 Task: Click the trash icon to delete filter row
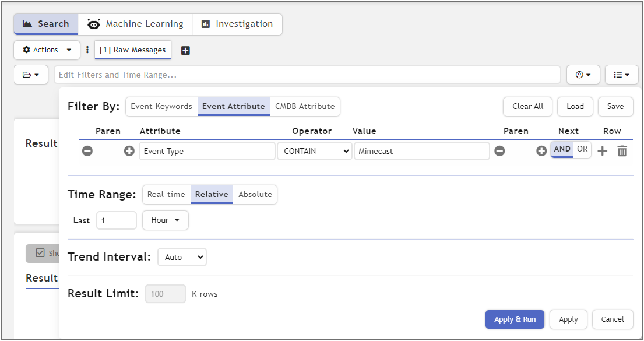(x=622, y=151)
